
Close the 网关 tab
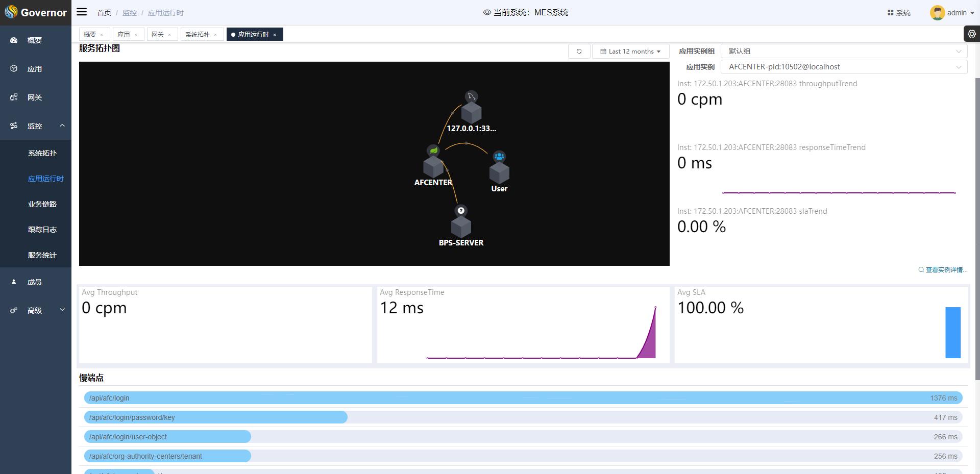click(169, 35)
